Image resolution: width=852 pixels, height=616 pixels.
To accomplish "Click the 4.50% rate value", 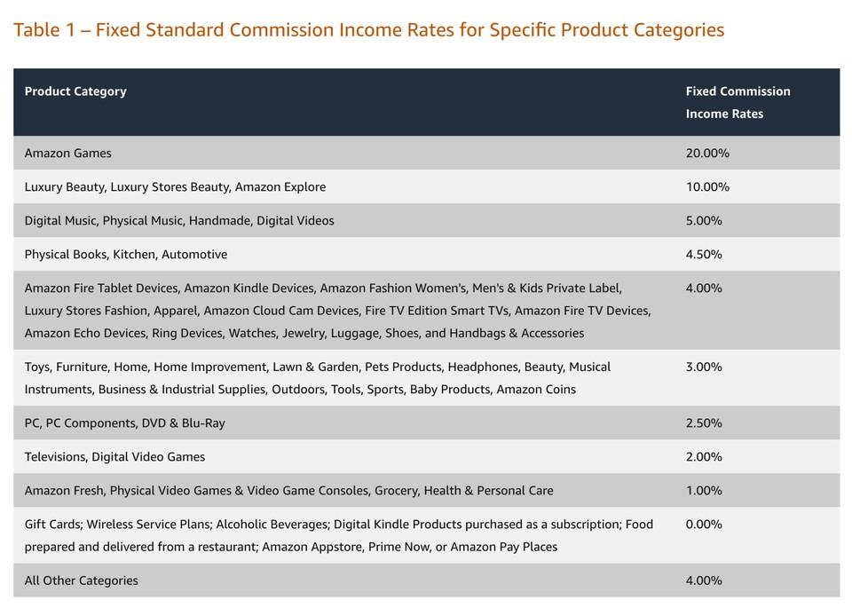I will 704,254.
